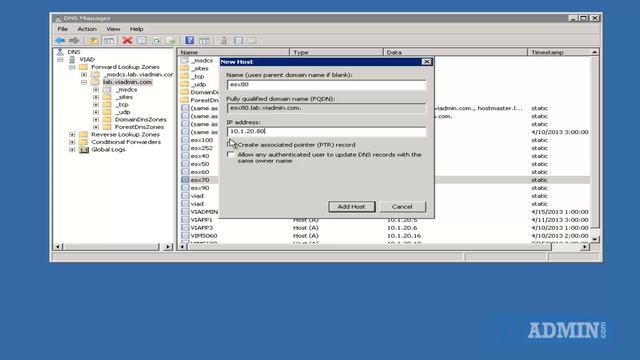
Task: Click the tree pane's right horizontal scroll arrow
Action: click(168, 247)
